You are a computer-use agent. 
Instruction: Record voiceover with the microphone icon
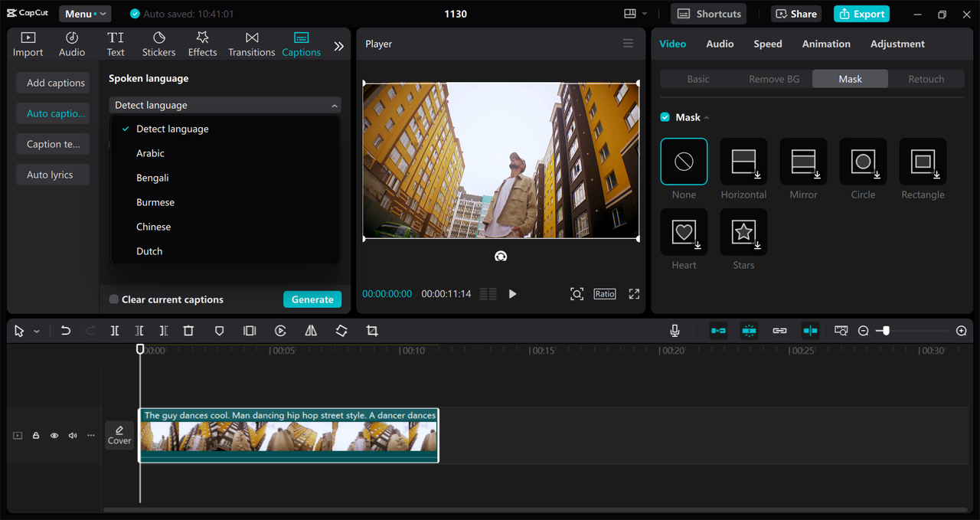click(x=675, y=331)
